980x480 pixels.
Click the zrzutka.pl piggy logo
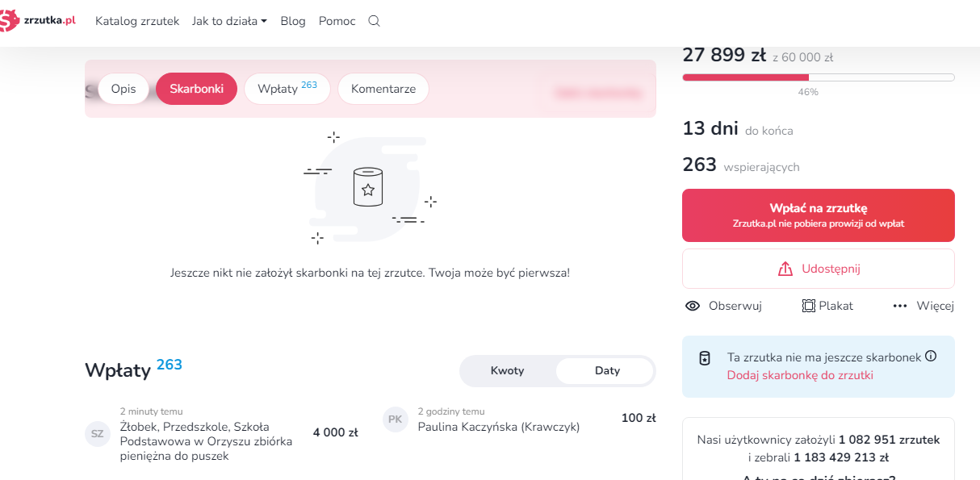pos(38,19)
